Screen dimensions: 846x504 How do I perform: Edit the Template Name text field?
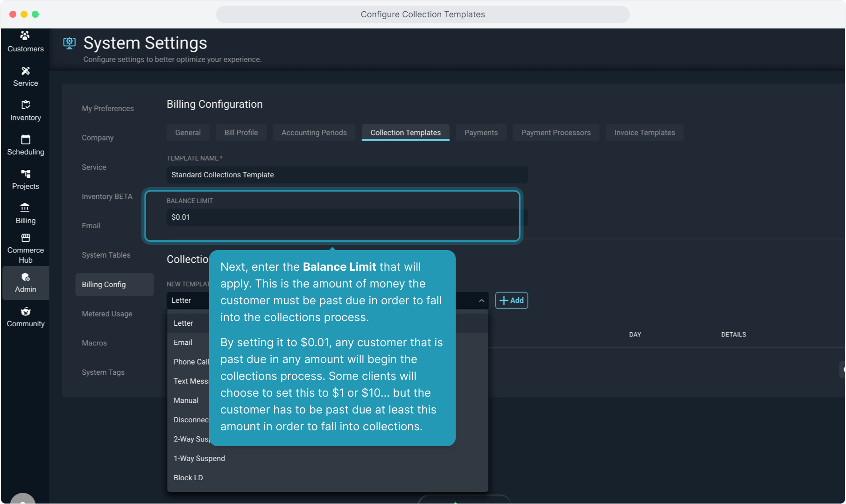pos(346,175)
